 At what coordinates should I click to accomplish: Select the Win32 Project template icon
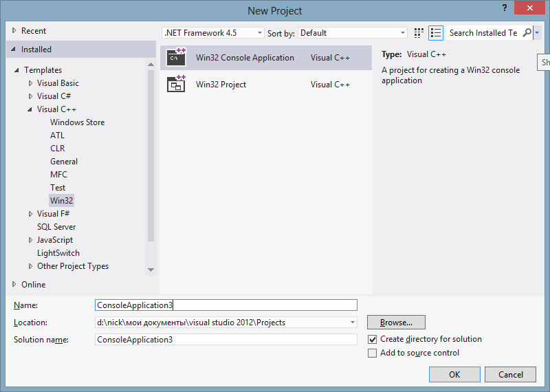(177, 84)
